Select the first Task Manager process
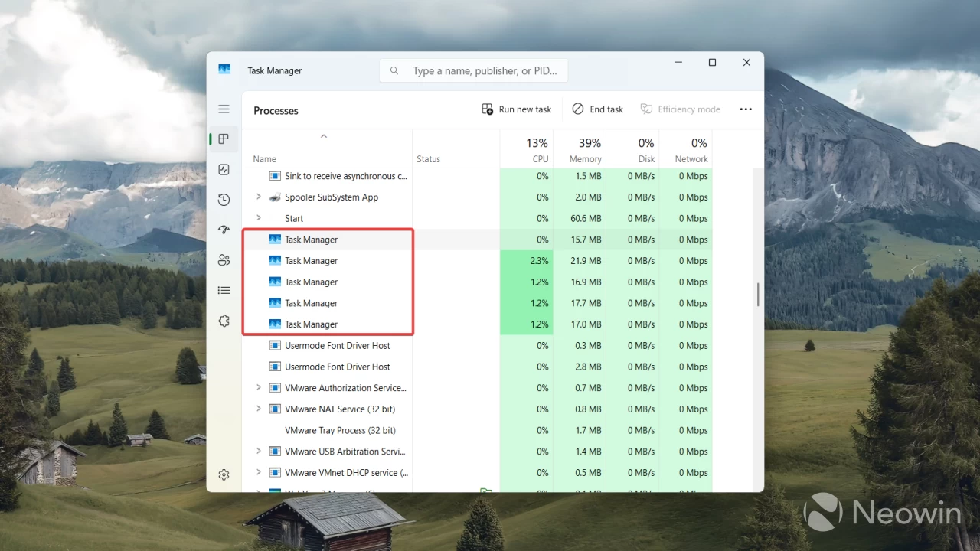The image size is (980, 551). tap(310, 239)
